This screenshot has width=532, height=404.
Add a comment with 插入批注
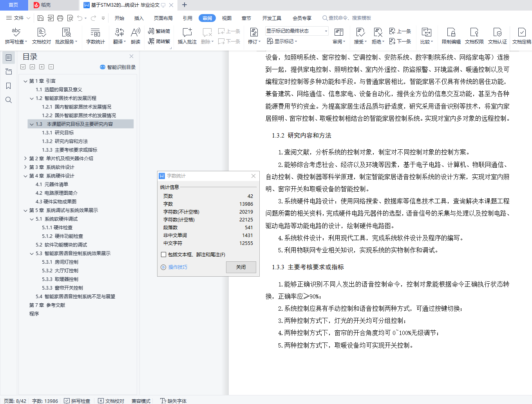point(187,36)
